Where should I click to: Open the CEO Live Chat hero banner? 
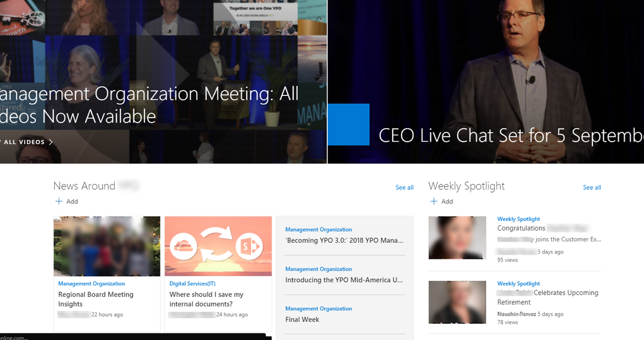[x=486, y=82]
